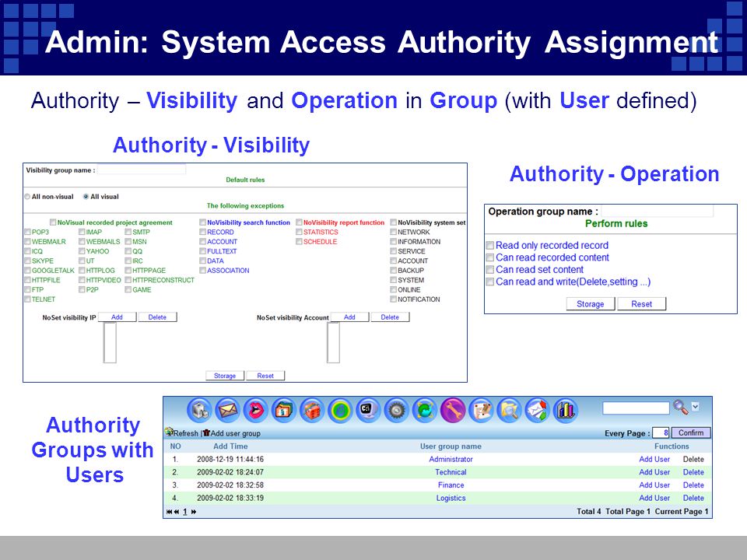Click Storage in Visibility form

(x=225, y=376)
